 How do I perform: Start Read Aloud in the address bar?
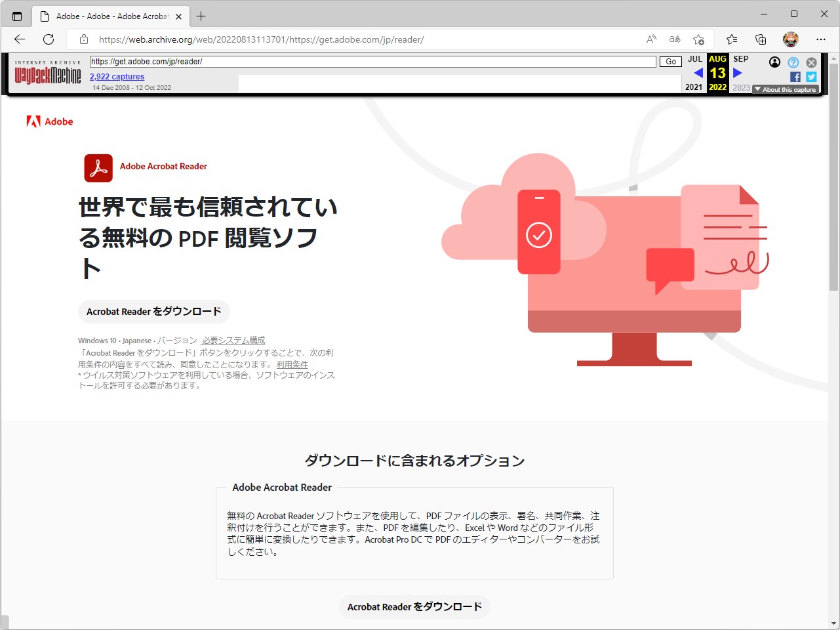click(650, 39)
